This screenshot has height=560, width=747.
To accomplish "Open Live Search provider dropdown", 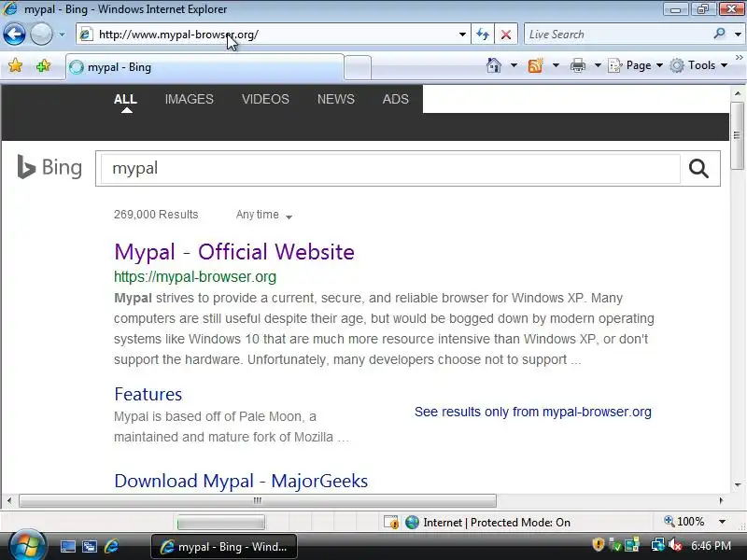I will pos(738,35).
